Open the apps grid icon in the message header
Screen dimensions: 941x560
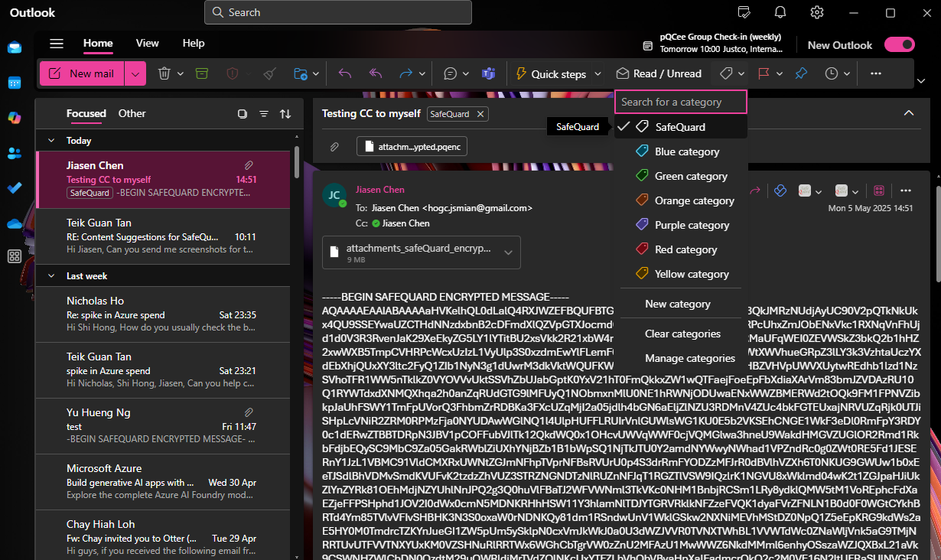click(879, 190)
